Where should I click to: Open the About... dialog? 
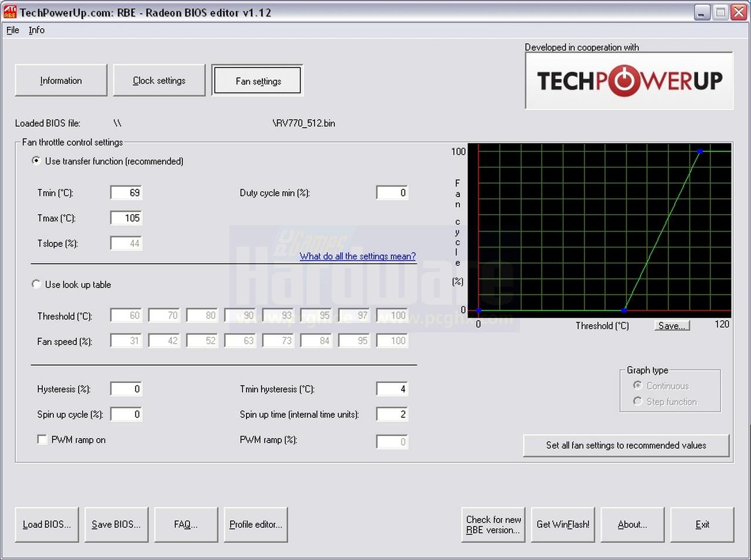pos(632,524)
